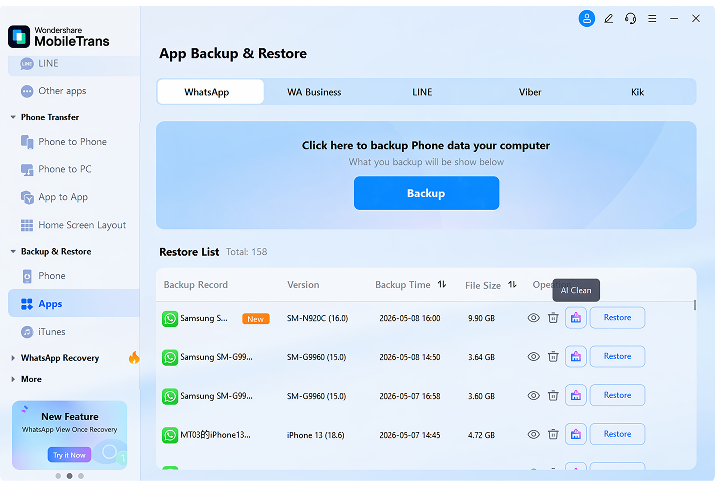View the iPhone 13 backup with eye icon
The image size is (715, 486).
[534, 434]
